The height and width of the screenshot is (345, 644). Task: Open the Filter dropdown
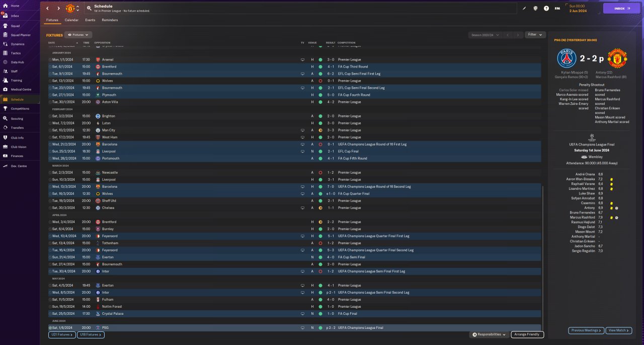535,35
